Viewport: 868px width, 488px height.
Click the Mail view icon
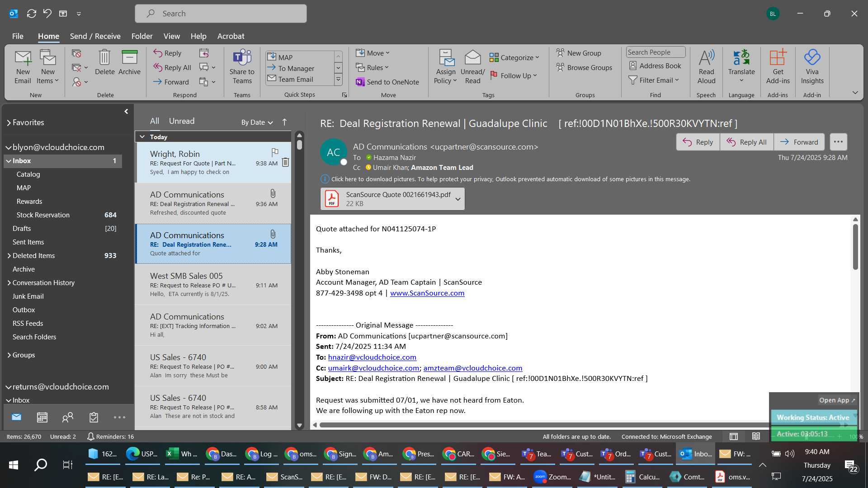click(16, 417)
